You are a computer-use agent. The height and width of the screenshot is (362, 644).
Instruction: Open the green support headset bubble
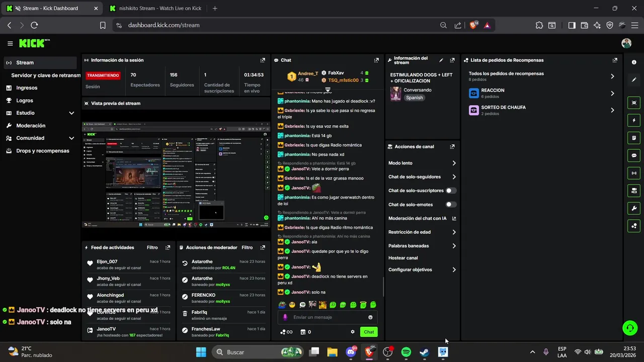tap(630, 328)
